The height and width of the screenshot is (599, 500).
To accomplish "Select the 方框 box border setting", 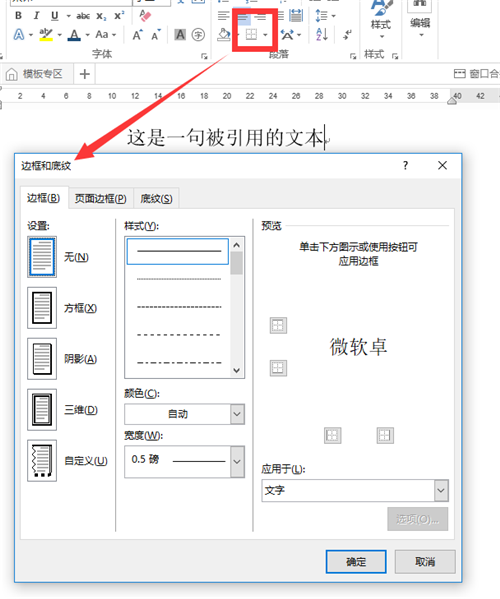I will click(x=42, y=308).
